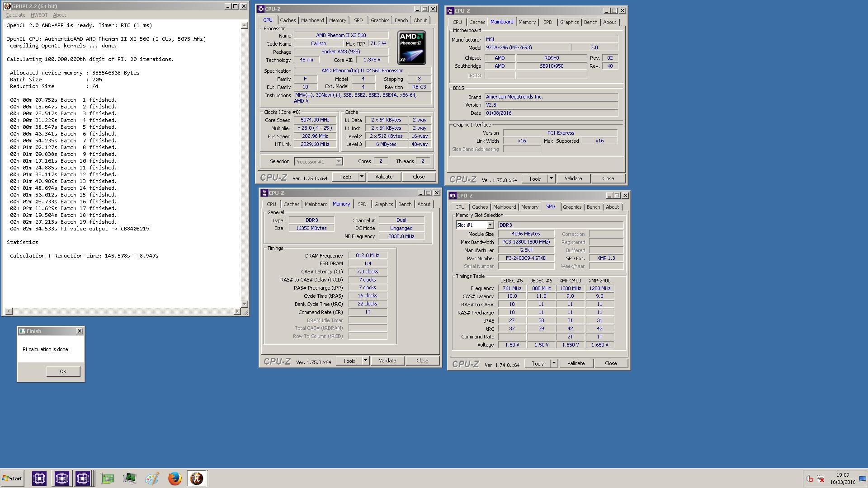Open the Tools arrow in CPU-Z Memory window
This screenshot has width=868, height=488.
[x=365, y=361]
